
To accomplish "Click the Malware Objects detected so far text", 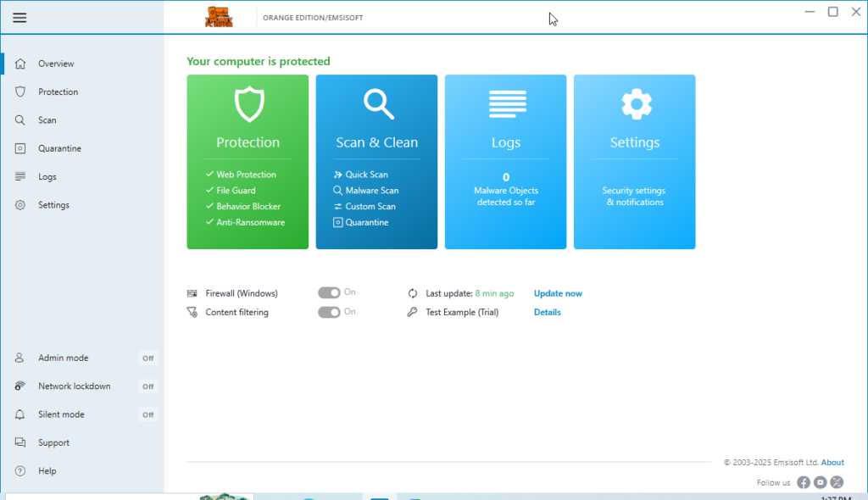I will (506, 197).
